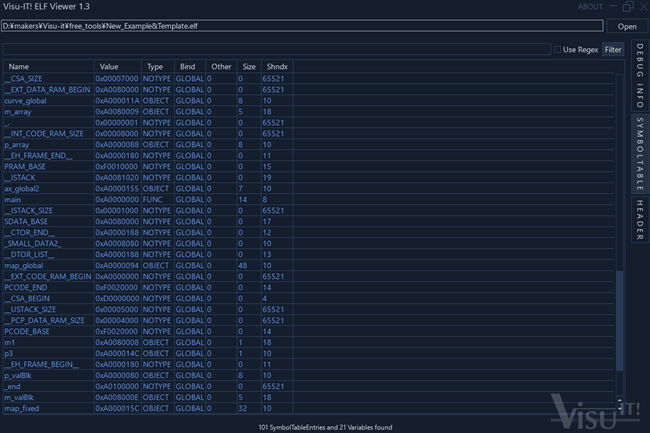The width and height of the screenshot is (650, 433).
Task: Sort by the Bind column header
Action: (x=190, y=67)
